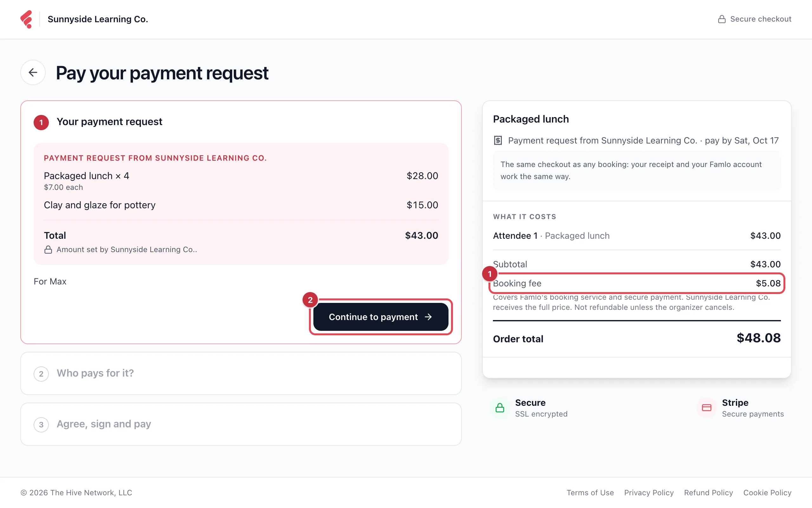The height and width of the screenshot is (508, 812).
Task: Click the receipt icon beside Payment request
Action: pyautogui.click(x=498, y=140)
